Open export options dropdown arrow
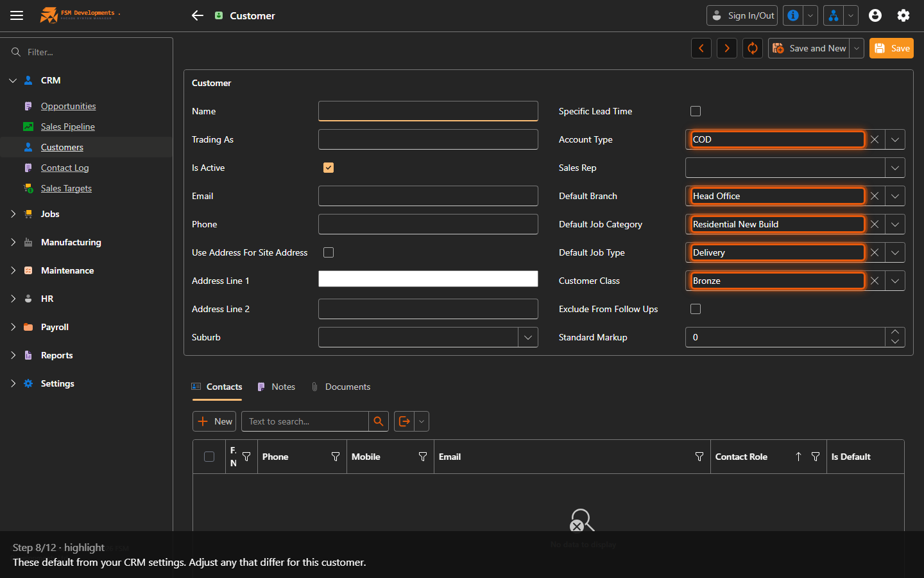This screenshot has height=578, width=924. point(422,421)
